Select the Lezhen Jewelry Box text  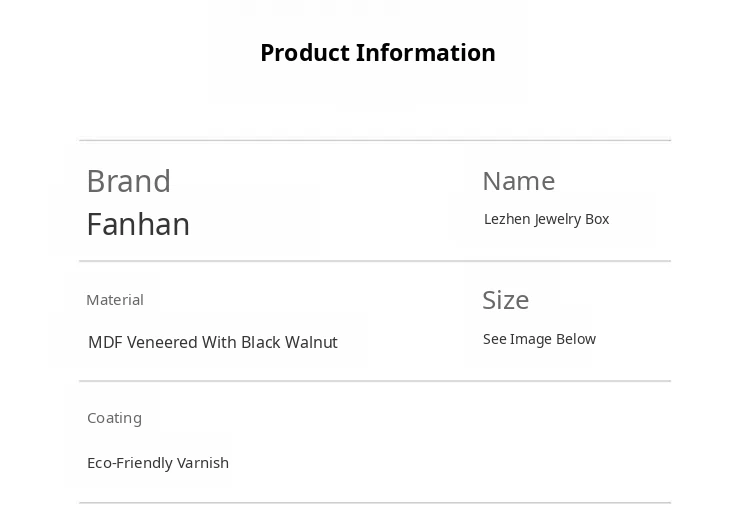point(546,219)
